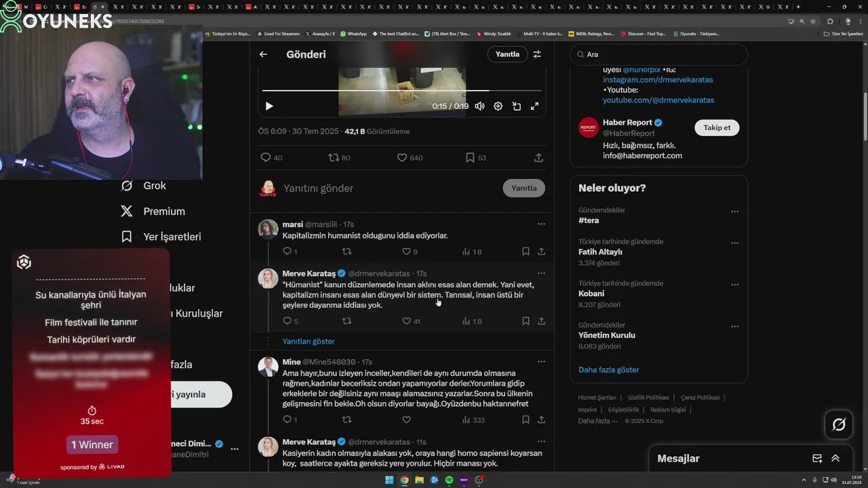Bookmark marsi's reply
The width and height of the screenshot is (868, 488).
point(526,251)
